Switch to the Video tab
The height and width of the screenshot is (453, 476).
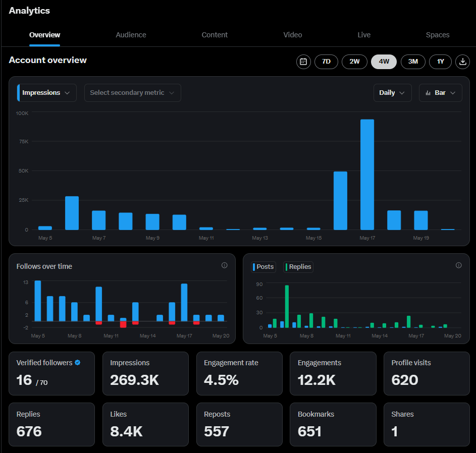(x=293, y=35)
